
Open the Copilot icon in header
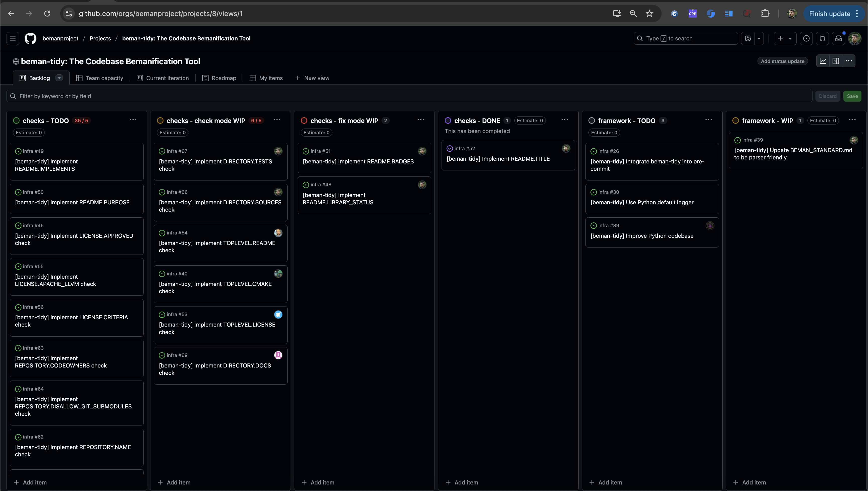[748, 38]
